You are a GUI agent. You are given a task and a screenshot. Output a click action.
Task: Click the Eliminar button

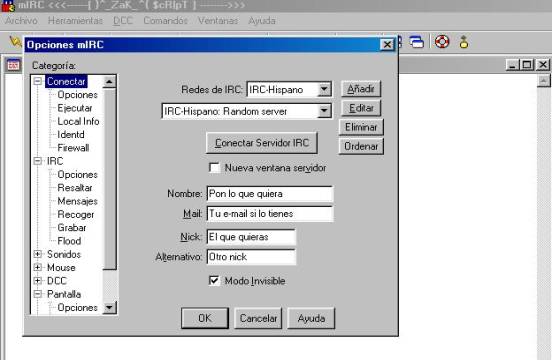[361, 127]
